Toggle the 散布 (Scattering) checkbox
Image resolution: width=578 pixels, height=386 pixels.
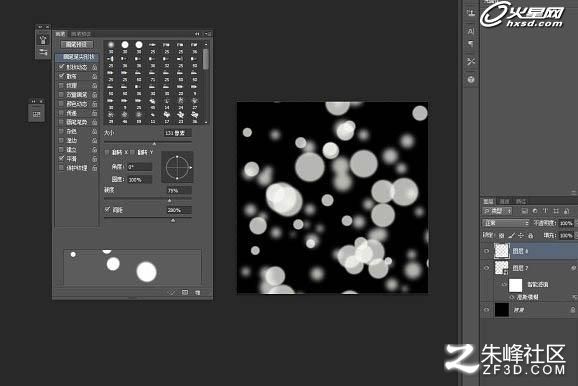[62, 76]
